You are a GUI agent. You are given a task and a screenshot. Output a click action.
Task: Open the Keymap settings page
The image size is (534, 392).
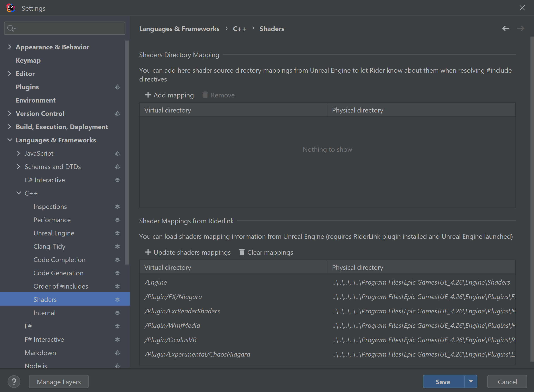[28, 60]
